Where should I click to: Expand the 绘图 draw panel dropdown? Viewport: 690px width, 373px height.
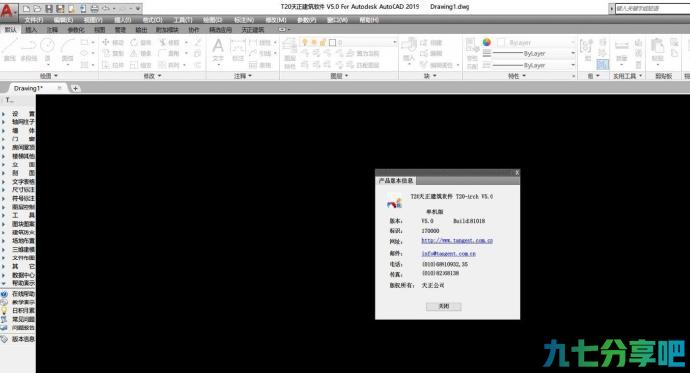(x=49, y=76)
